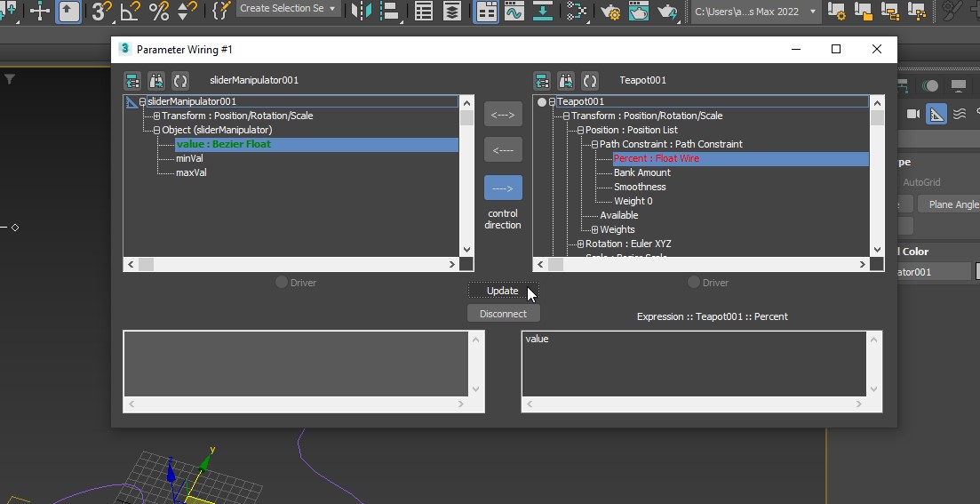
Task: Click right pane Find Next Parameter binoculars icon
Action: (566, 80)
